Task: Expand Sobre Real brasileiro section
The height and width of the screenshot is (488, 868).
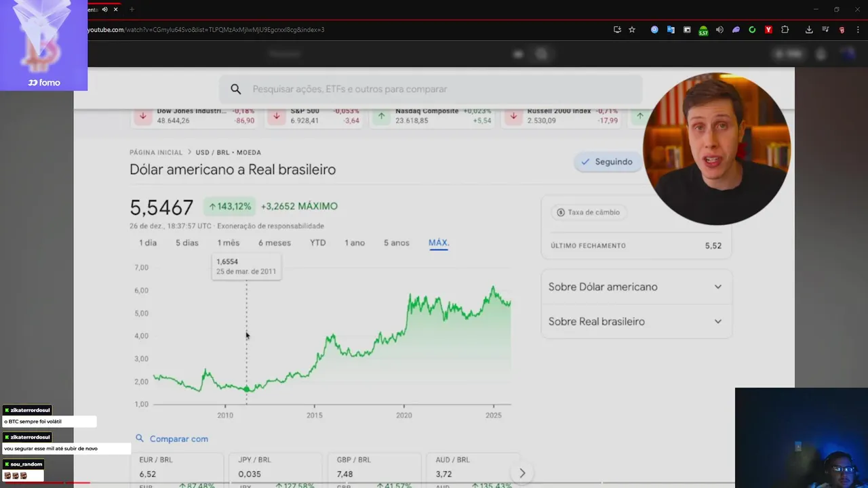Action: coord(636,321)
